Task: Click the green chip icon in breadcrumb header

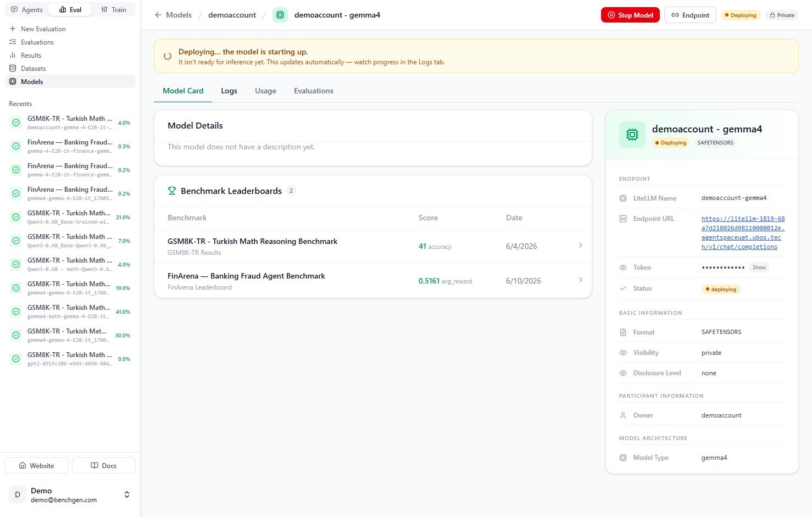Action: [280, 15]
